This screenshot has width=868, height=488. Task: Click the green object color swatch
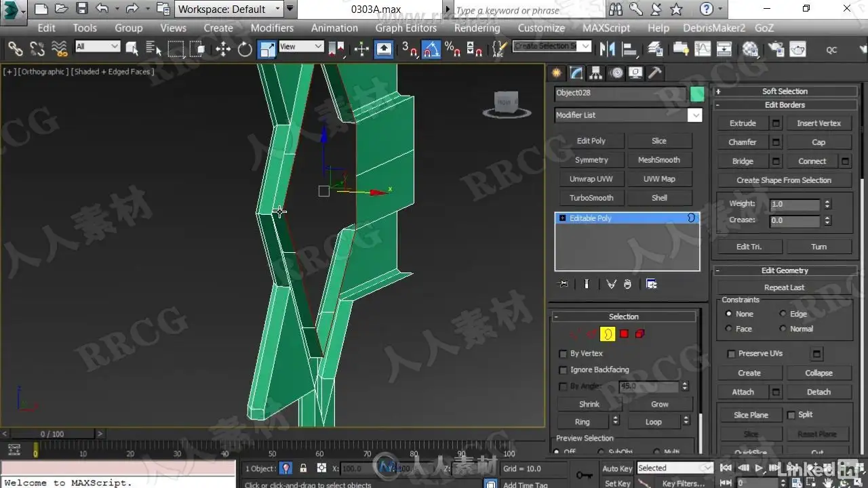(x=697, y=94)
